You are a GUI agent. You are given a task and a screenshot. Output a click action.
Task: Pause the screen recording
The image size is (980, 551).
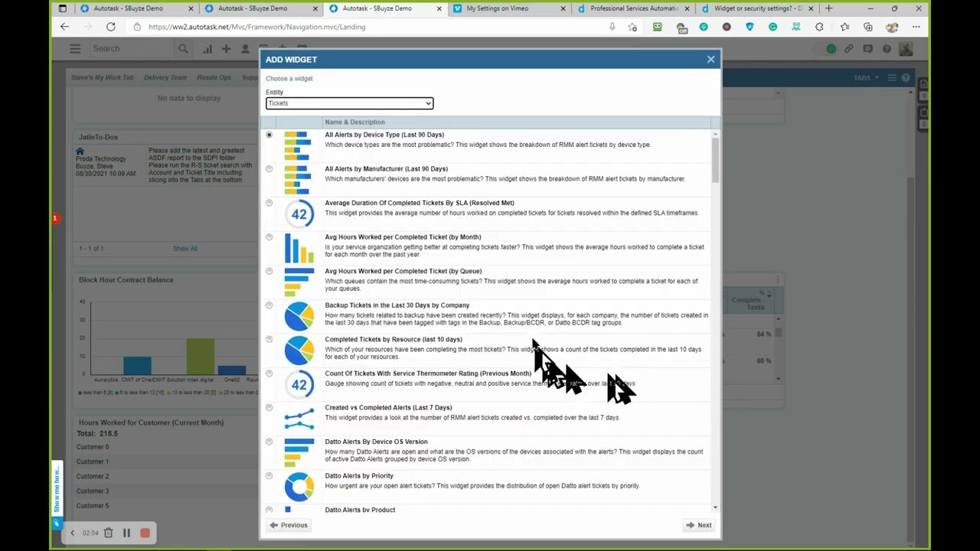pyautogui.click(x=126, y=533)
